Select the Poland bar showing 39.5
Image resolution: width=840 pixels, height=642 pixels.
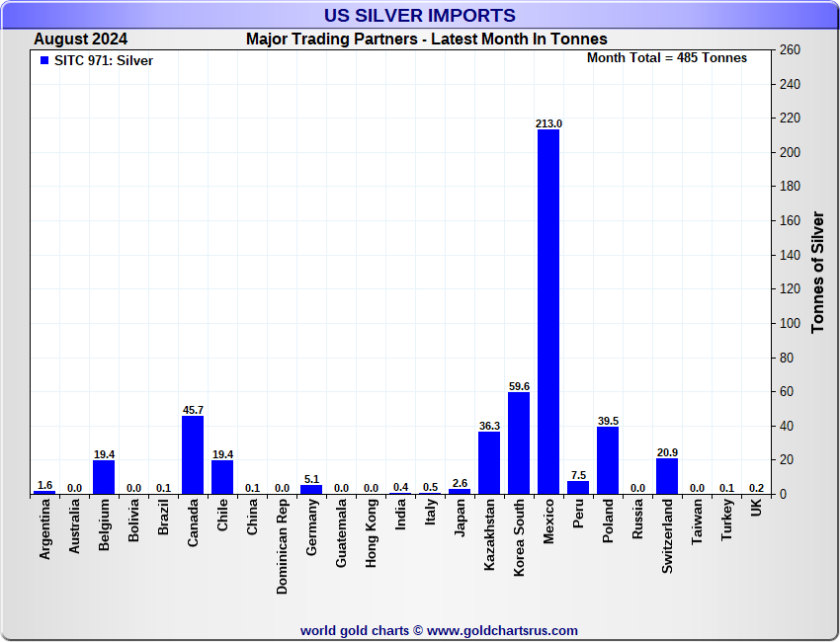coord(608,460)
